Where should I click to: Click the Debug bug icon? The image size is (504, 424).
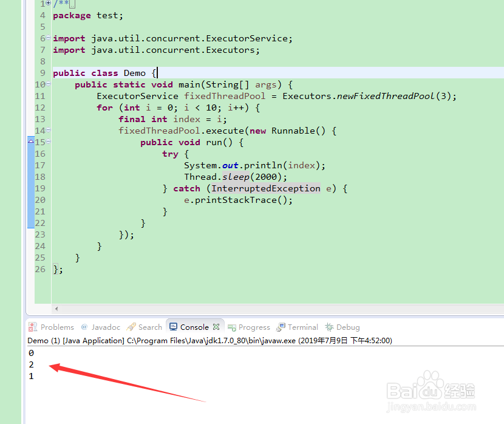[x=329, y=327]
